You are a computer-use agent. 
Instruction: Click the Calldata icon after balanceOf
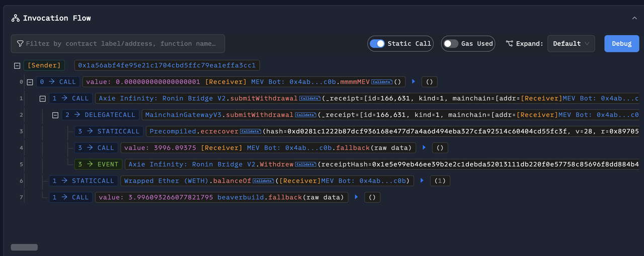point(264,181)
